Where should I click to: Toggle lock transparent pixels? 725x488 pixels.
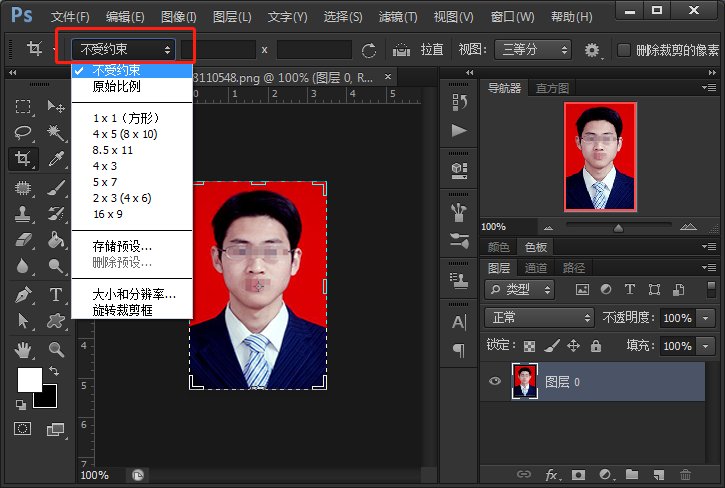[x=529, y=346]
